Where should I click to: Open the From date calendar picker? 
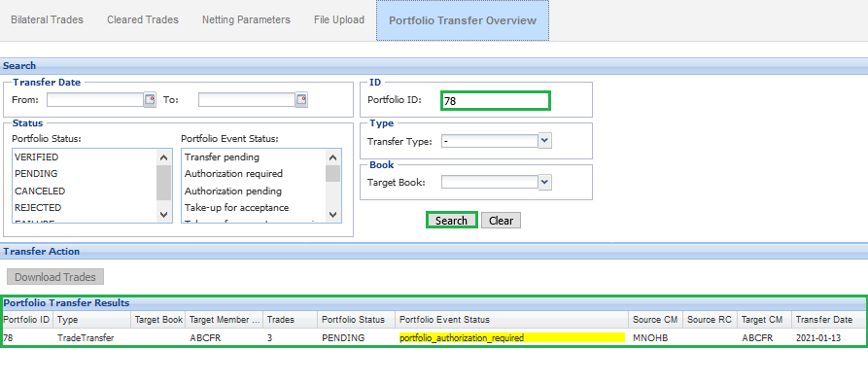pyautogui.click(x=150, y=100)
